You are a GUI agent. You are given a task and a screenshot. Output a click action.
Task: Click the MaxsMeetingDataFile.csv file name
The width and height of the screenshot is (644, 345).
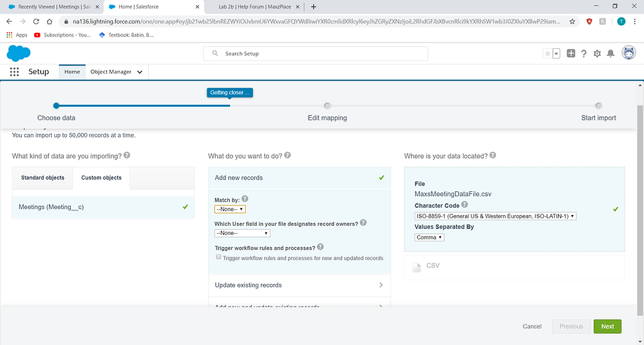[x=453, y=194]
